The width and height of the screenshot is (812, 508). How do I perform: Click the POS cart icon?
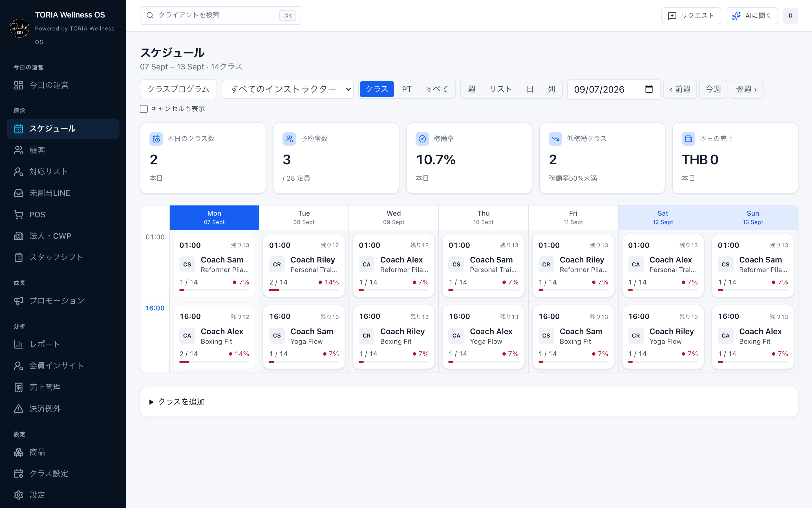(x=18, y=214)
